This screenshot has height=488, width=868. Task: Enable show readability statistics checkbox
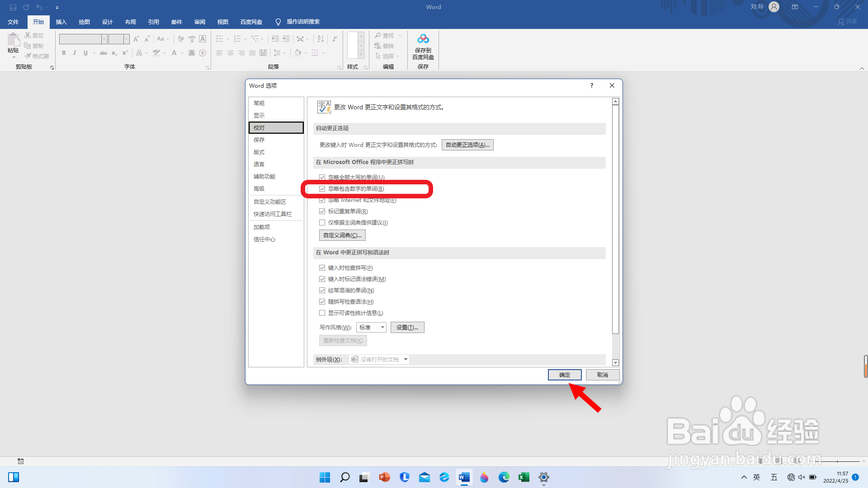click(x=322, y=313)
